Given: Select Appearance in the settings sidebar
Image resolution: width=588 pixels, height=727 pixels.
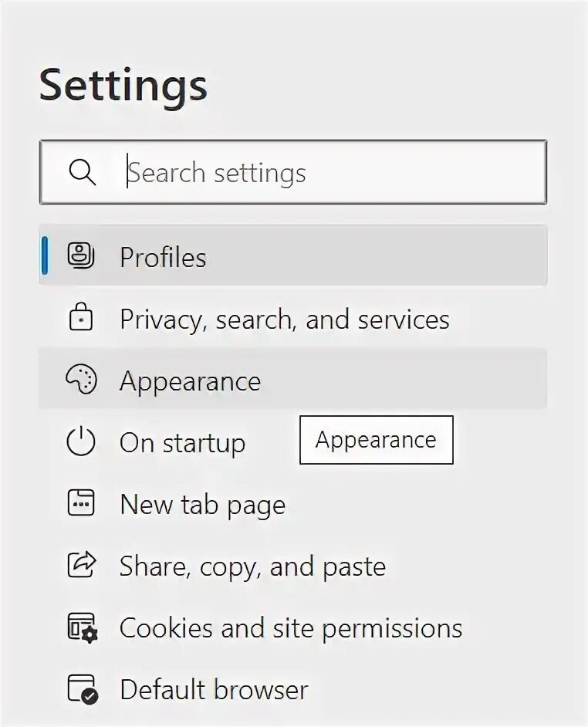Looking at the screenshot, I should [x=190, y=381].
